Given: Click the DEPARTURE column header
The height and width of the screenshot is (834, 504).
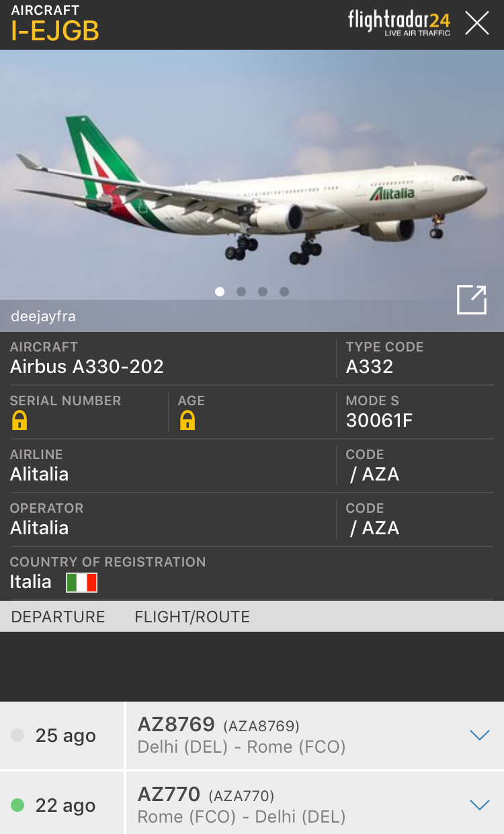Looking at the screenshot, I should [58, 617].
